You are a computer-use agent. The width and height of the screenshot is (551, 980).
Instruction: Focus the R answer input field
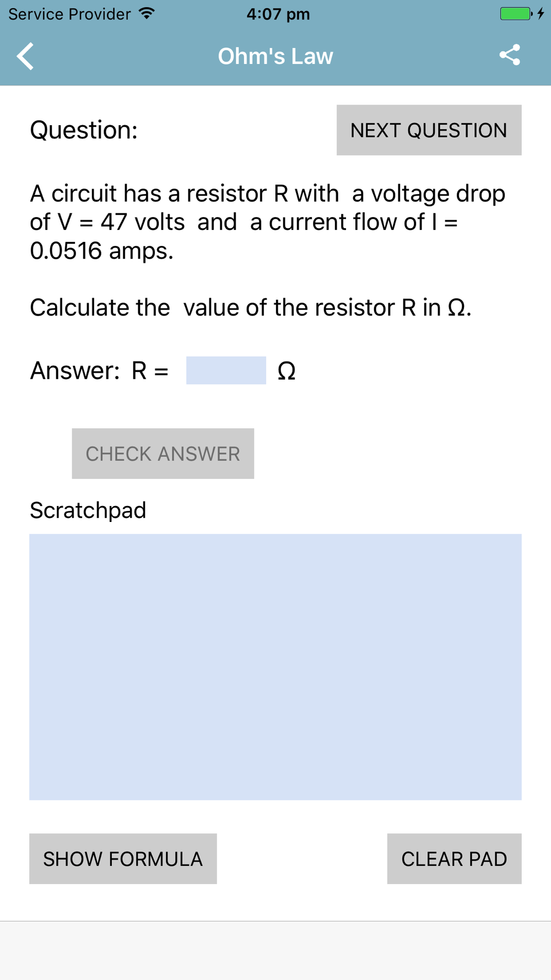(x=226, y=370)
